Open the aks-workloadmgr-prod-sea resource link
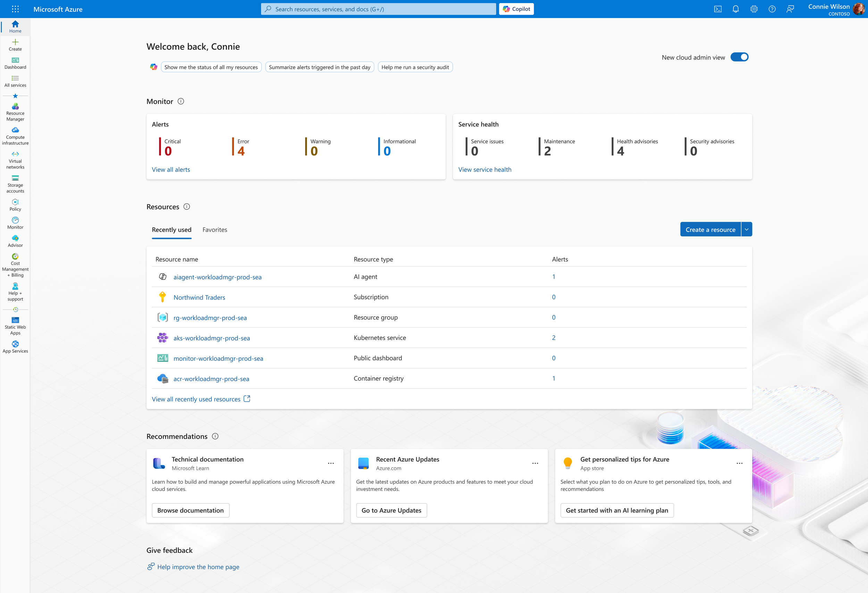The height and width of the screenshot is (593, 868). coord(211,338)
